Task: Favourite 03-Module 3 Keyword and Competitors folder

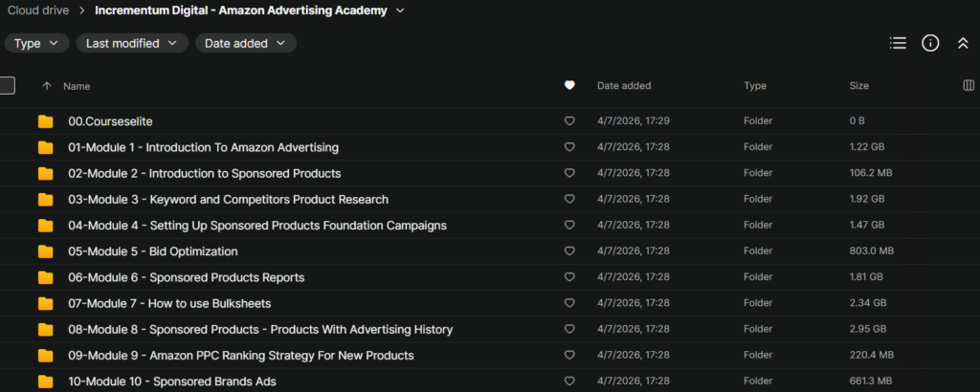Action: click(569, 199)
